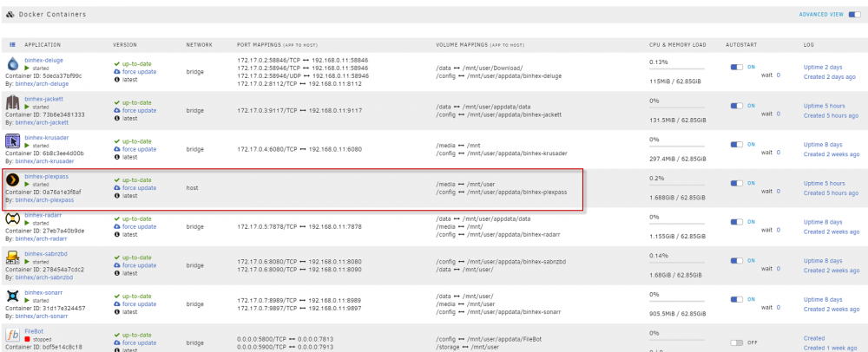Click the CPU load bar for binhex-deluge
This screenshot has width=868, height=352.
(x=677, y=69)
